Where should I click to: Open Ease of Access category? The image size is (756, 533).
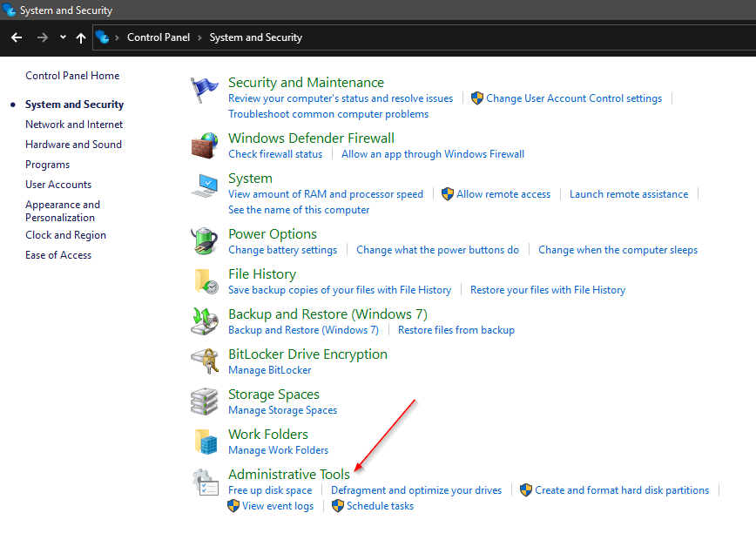coord(58,255)
